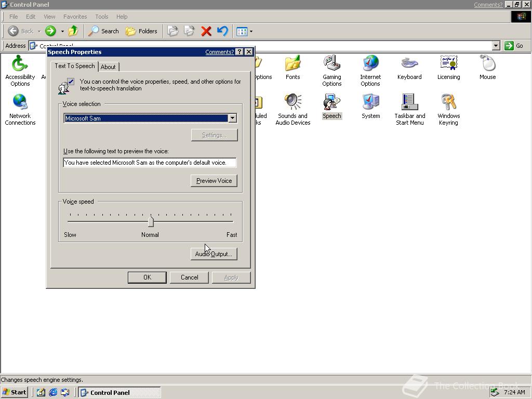Image resolution: width=532 pixels, height=399 pixels.
Task: Click the Go button beside Address bar
Action: tap(514, 46)
